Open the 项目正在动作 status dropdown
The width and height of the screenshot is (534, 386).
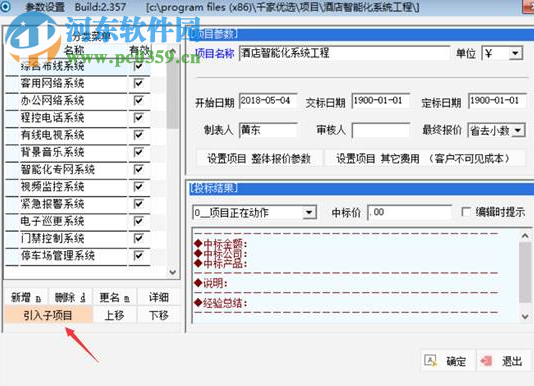[309, 213]
